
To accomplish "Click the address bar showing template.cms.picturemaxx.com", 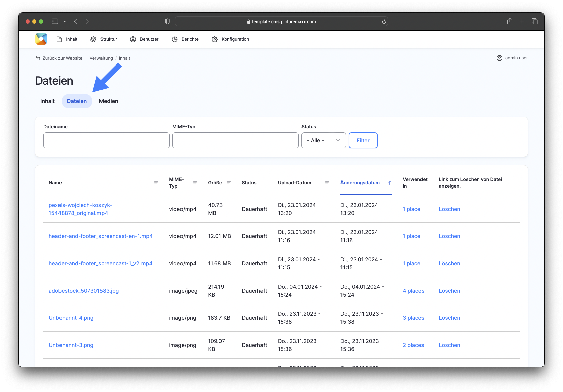I will [x=281, y=21].
